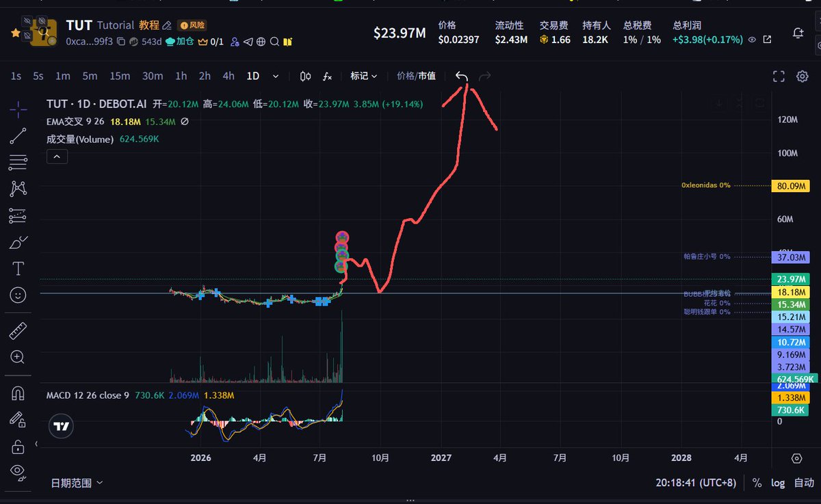Select the 15m timeframe
This screenshot has width=821, height=504.
pos(120,76)
